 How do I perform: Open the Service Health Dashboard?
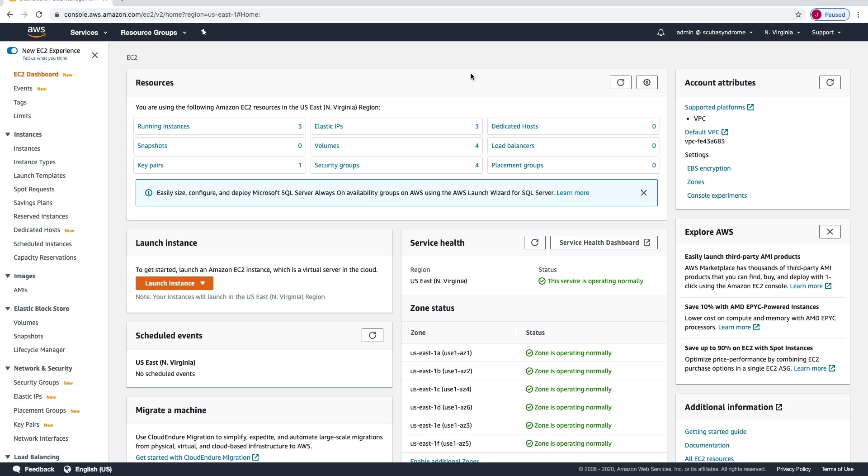click(x=604, y=243)
